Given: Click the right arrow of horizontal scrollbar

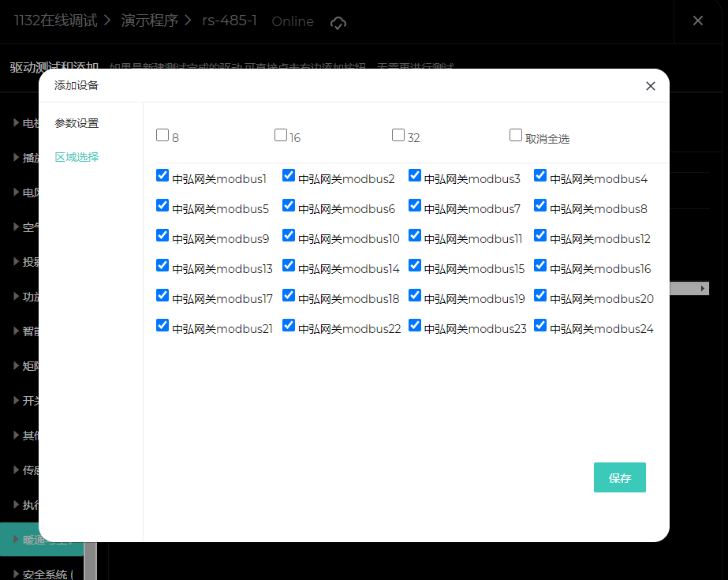Looking at the screenshot, I should point(703,288).
